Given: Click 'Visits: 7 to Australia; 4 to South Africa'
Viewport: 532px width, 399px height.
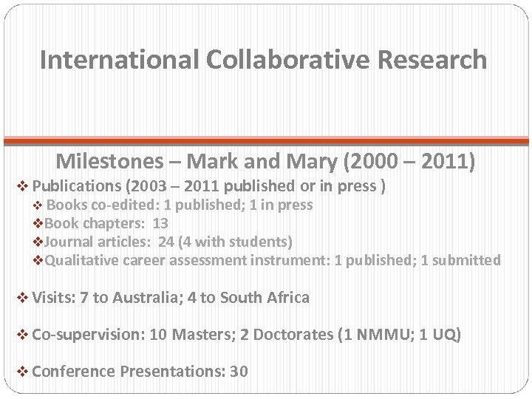Looking at the screenshot, I should click(x=171, y=298).
